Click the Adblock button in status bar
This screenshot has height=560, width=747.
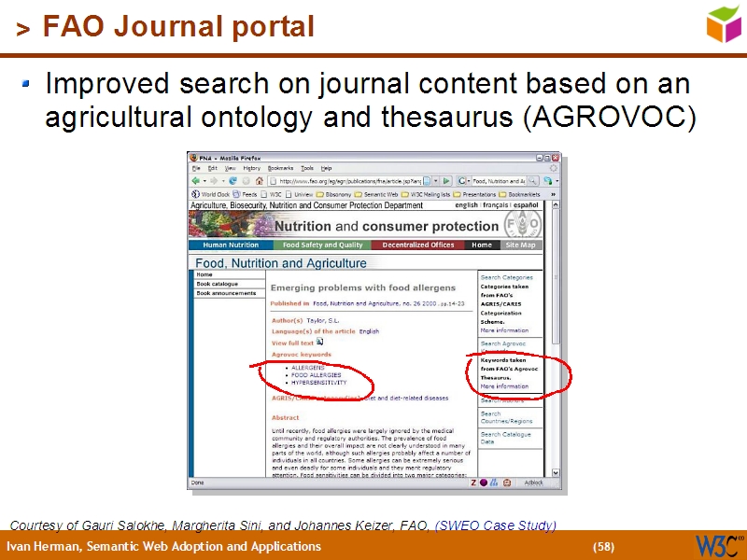[x=533, y=483]
